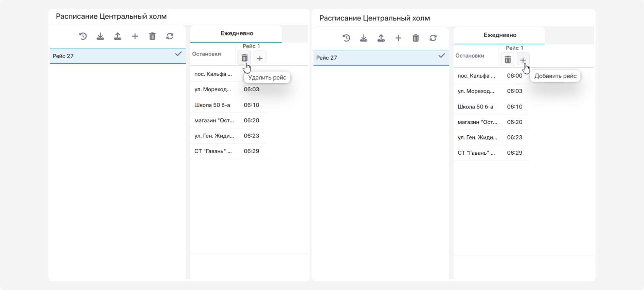Click 06:00 time cell in right panel
The image size is (644, 290).
coord(514,76)
